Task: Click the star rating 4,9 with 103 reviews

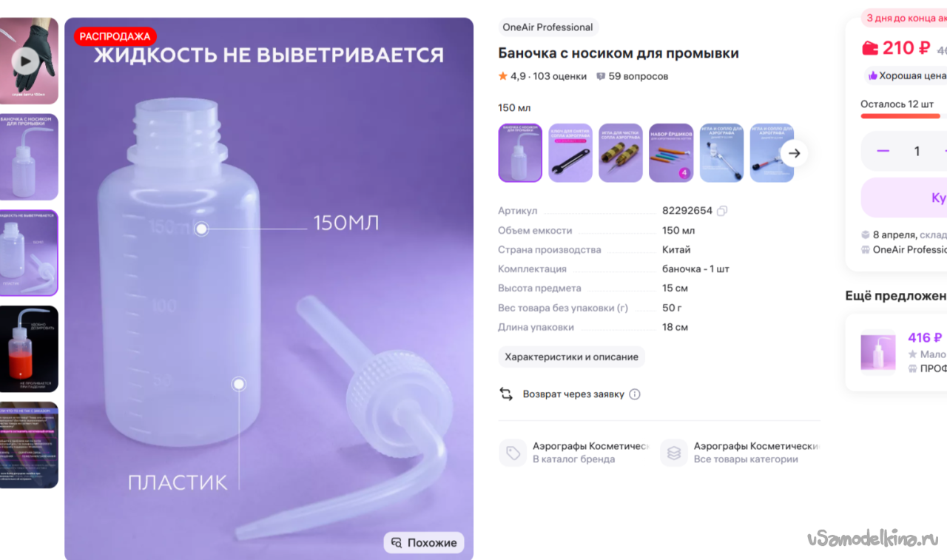Action: [x=542, y=76]
